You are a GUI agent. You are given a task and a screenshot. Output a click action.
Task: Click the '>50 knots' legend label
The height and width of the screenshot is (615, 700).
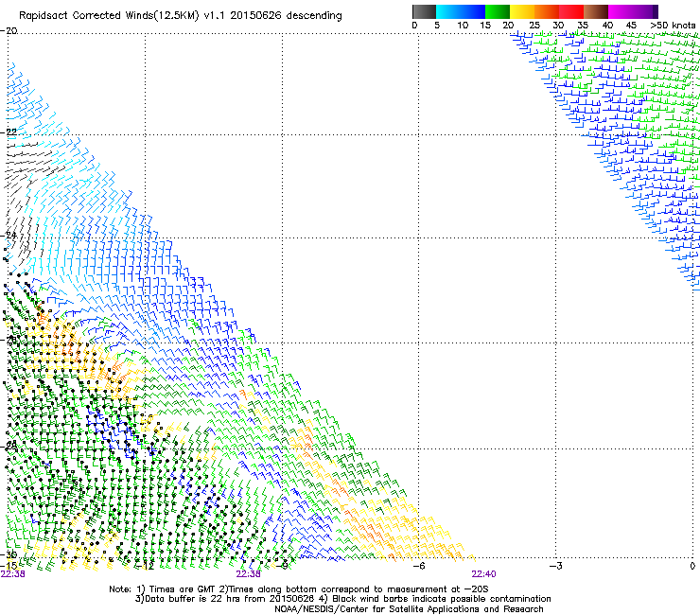[x=673, y=26]
